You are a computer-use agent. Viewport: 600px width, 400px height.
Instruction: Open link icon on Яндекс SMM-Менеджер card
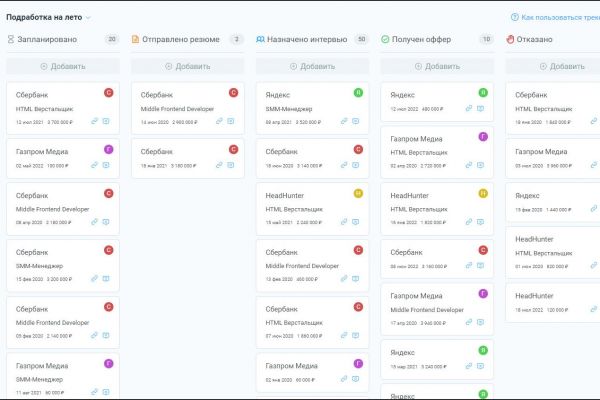click(x=344, y=121)
